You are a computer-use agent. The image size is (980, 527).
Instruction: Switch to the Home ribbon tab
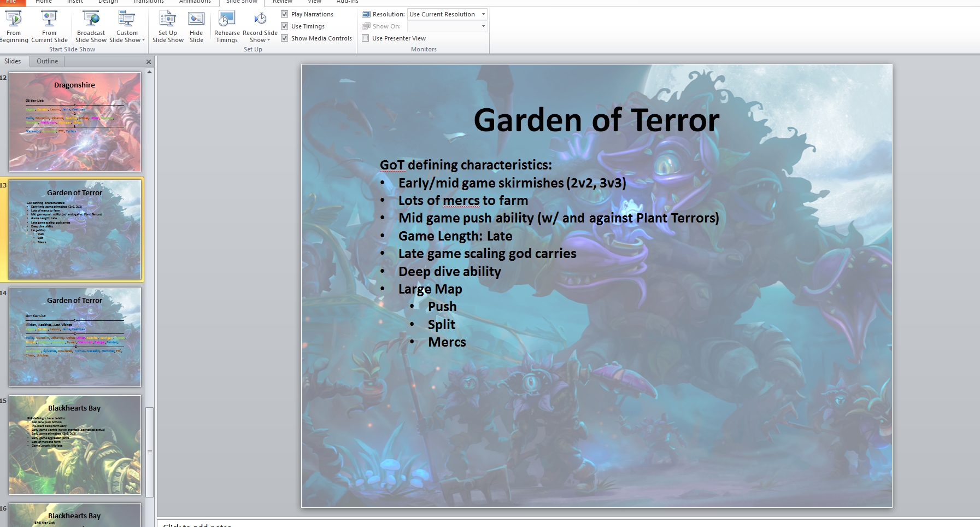point(44,2)
